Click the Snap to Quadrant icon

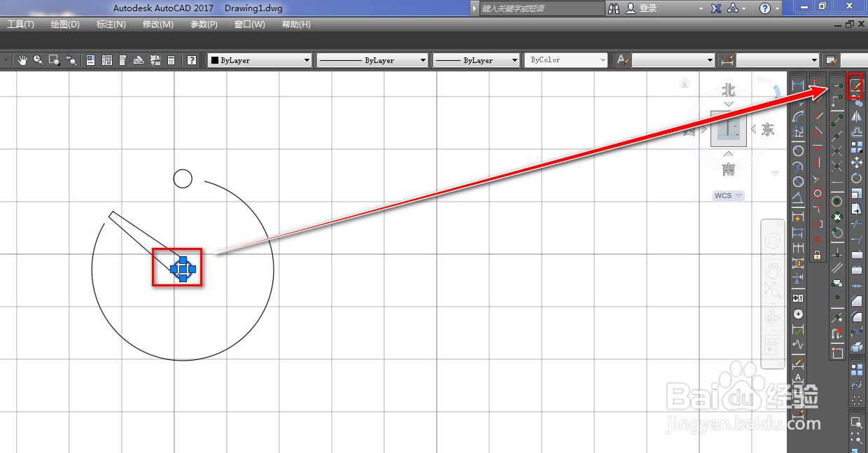837,217
